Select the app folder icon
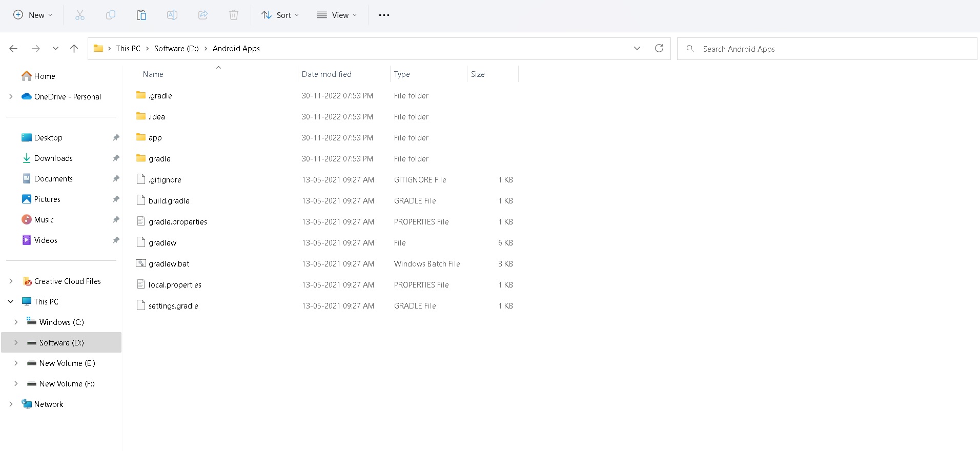This screenshot has height=451, width=980. pyautogui.click(x=141, y=137)
